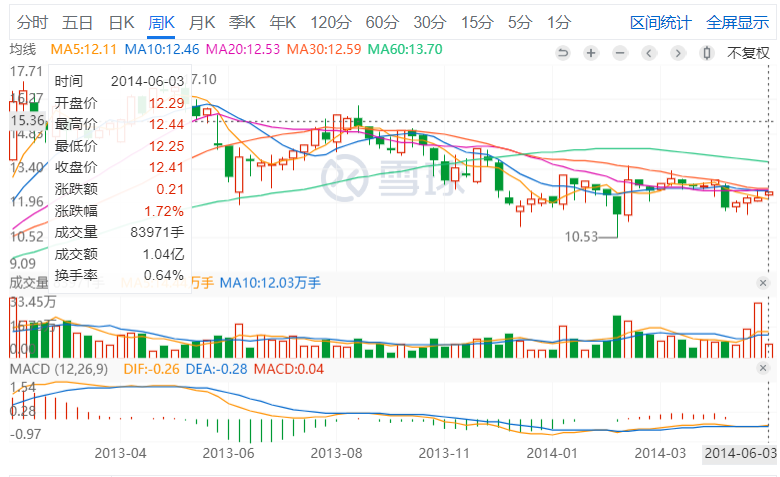
Task: Choose the 5分 interval tab
Action: pyautogui.click(x=519, y=22)
